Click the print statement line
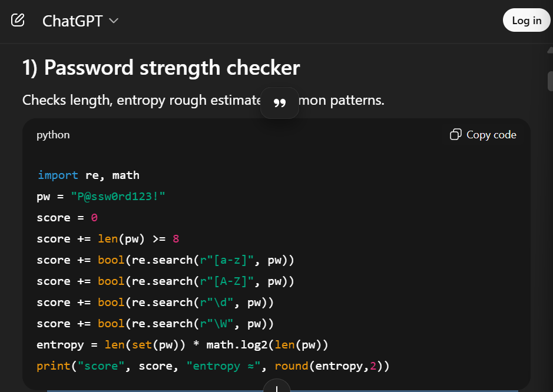 [213, 366]
